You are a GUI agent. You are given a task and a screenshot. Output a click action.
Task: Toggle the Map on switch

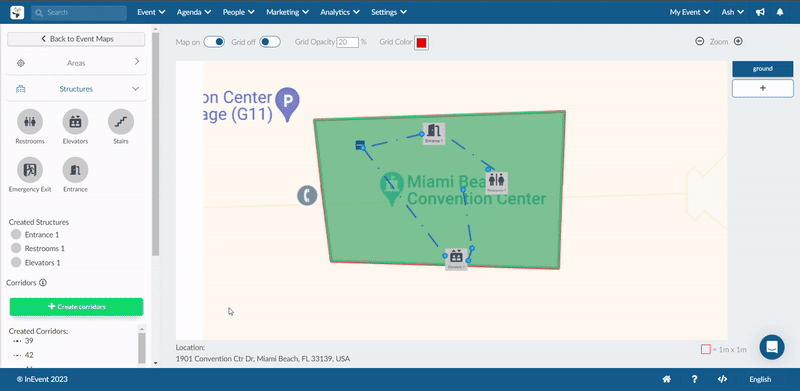(214, 42)
